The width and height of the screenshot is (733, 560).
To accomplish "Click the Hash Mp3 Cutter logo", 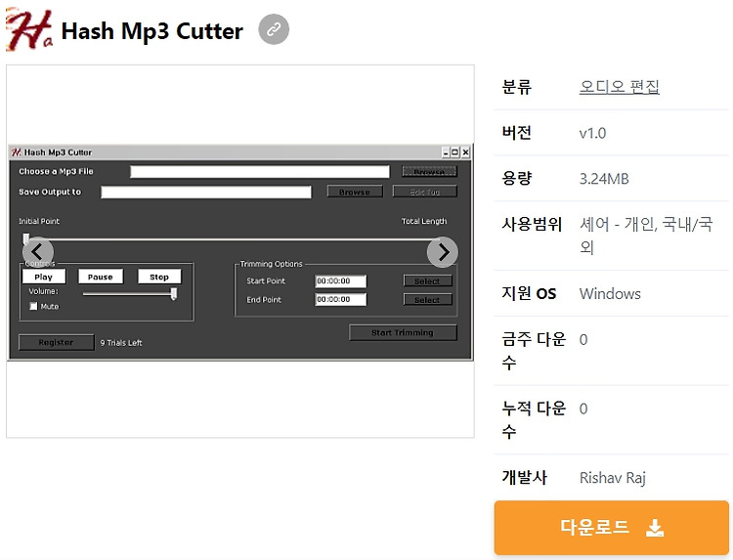I will pyautogui.click(x=29, y=29).
